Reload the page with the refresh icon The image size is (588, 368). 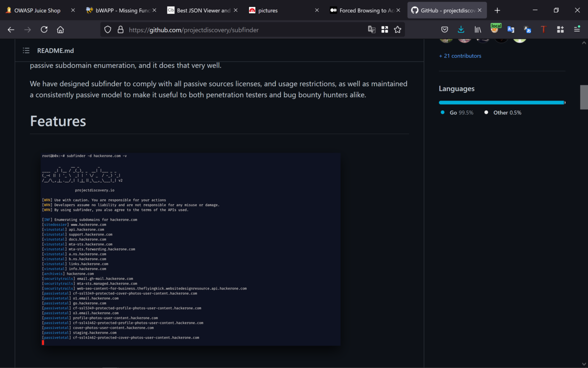click(44, 29)
